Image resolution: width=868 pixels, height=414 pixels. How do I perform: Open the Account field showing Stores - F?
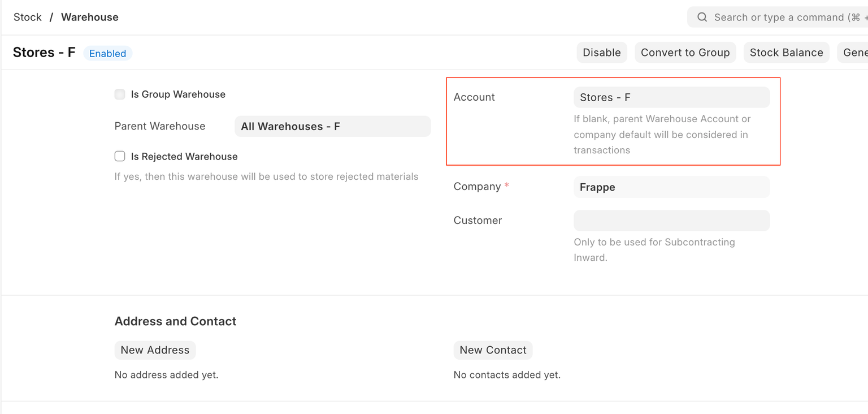pos(671,97)
